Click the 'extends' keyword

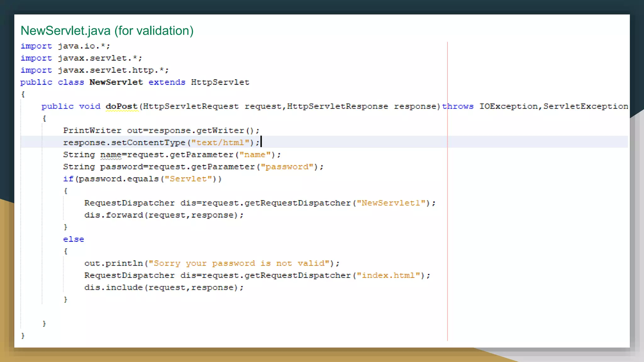pos(167,82)
